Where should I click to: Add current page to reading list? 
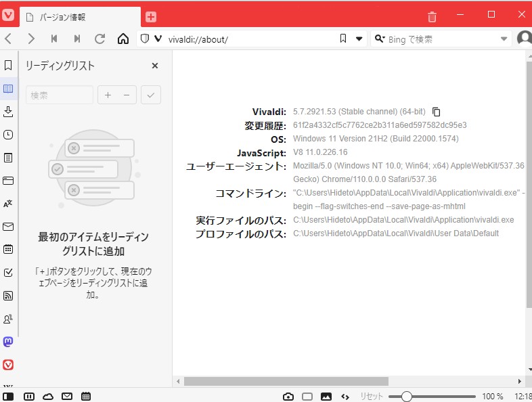click(108, 95)
